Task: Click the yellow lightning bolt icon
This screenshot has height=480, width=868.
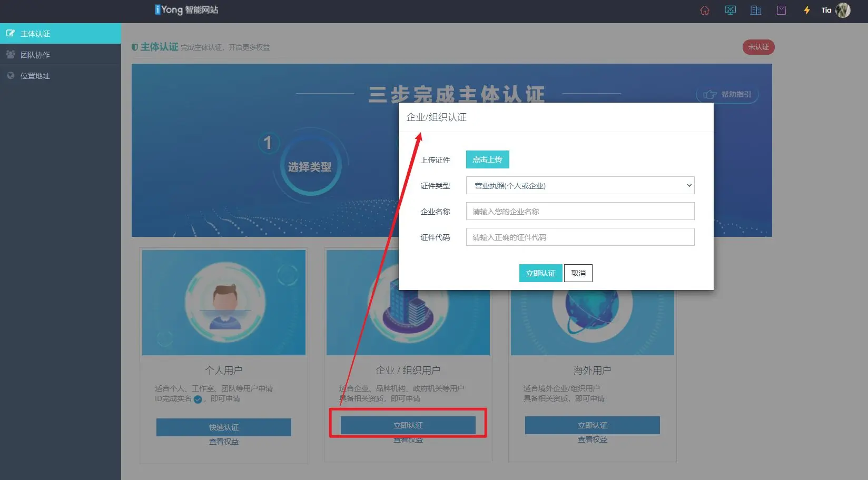Action: tap(806, 11)
